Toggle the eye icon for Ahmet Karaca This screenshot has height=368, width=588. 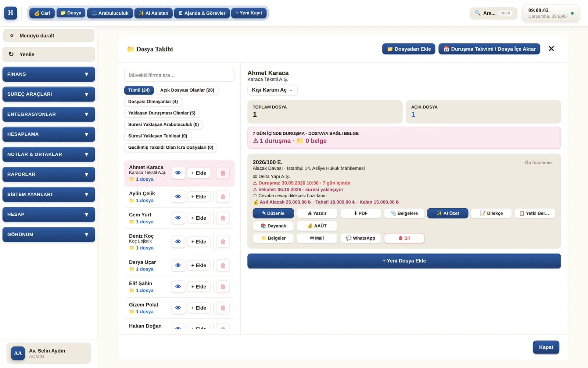pyautogui.click(x=178, y=173)
